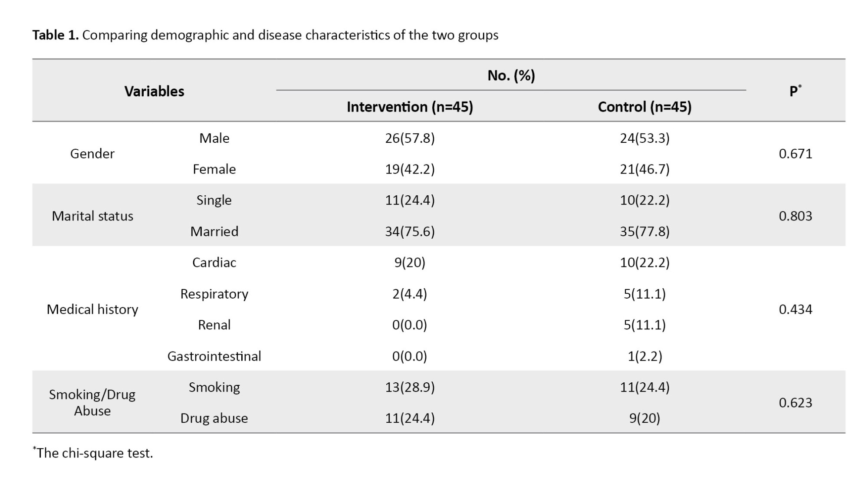Screen dimensions: 868x480
Task: Click the Gender row label
Action: 92,154
